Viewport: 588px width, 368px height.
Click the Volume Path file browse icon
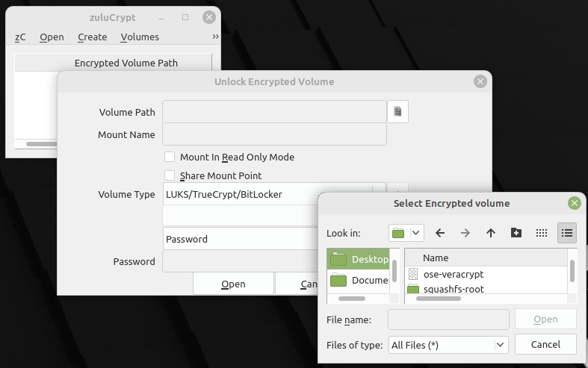tap(397, 112)
